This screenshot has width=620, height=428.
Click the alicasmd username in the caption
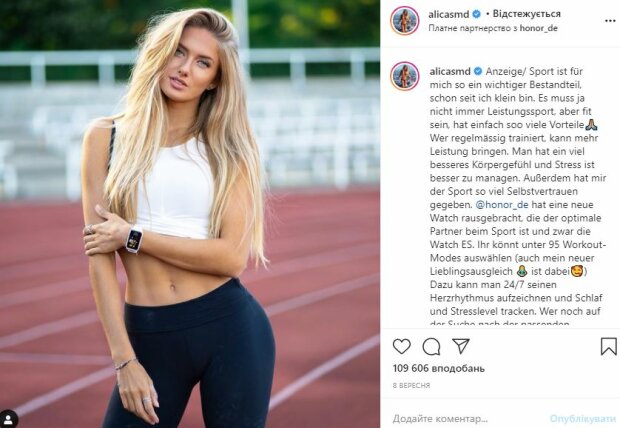pyautogui.click(x=450, y=72)
